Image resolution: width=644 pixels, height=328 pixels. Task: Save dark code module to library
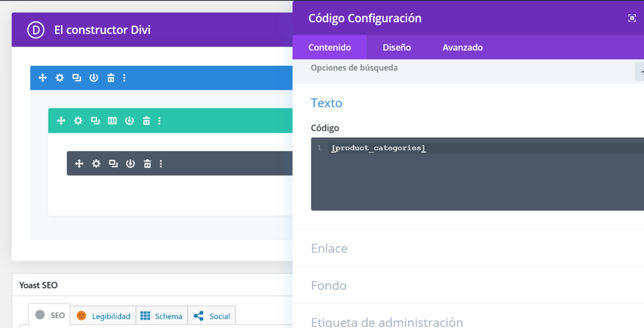tap(130, 164)
